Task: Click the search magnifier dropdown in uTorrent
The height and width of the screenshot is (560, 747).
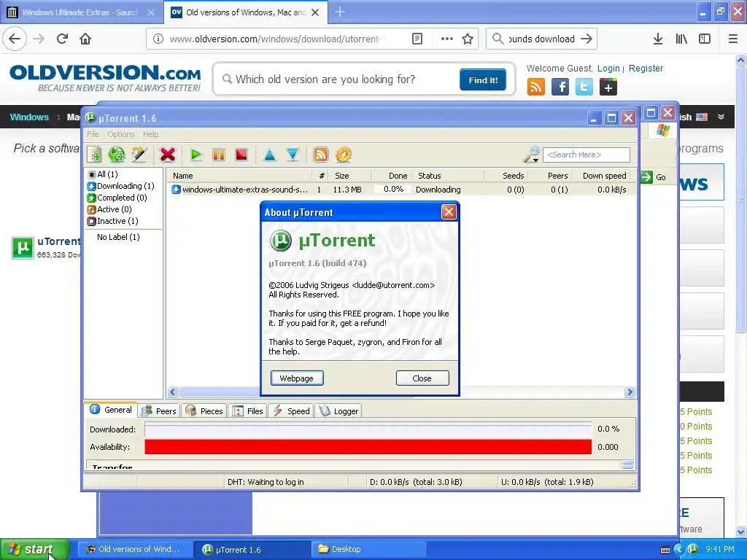Action: coord(532,155)
